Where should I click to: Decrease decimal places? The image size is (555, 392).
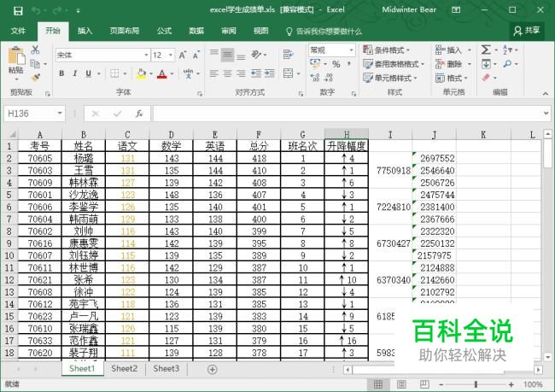coord(329,78)
